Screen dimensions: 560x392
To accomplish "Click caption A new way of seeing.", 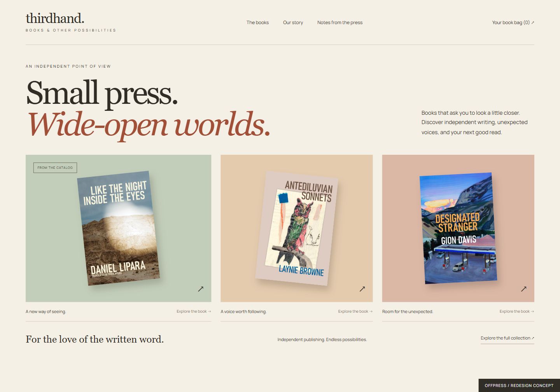I will click(46, 311).
